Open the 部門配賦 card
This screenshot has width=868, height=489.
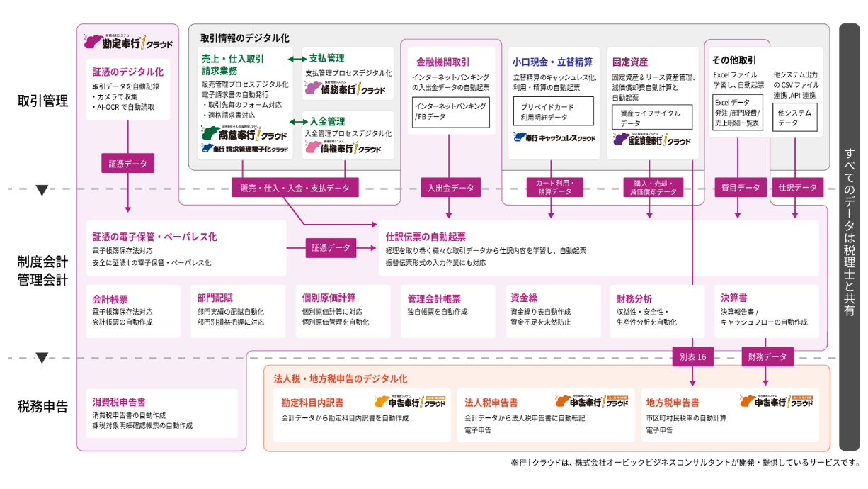[238, 310]
